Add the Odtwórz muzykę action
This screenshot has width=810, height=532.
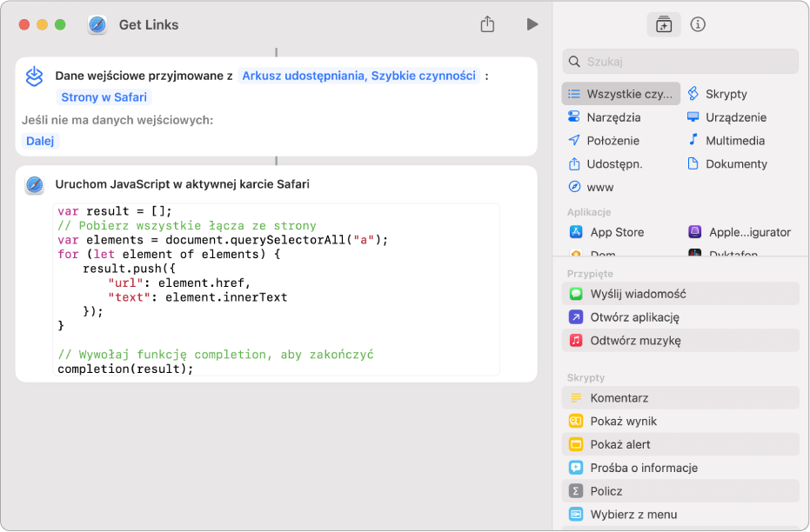(679, 341)
